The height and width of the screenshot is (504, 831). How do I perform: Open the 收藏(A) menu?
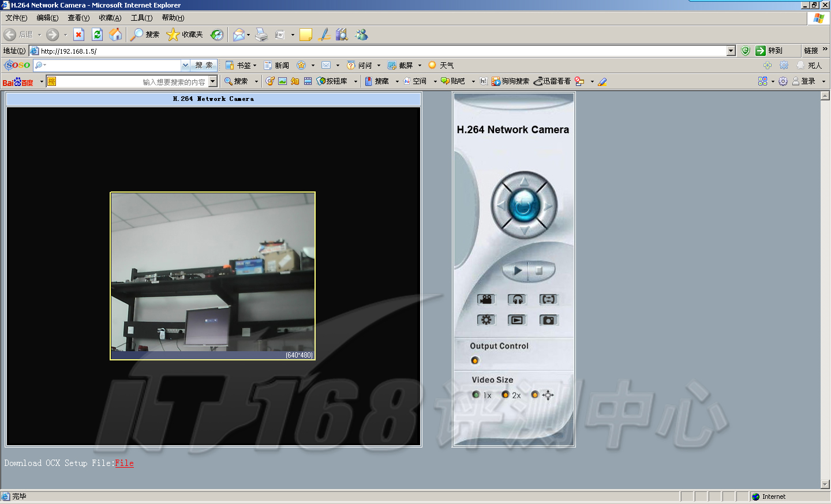110,18
